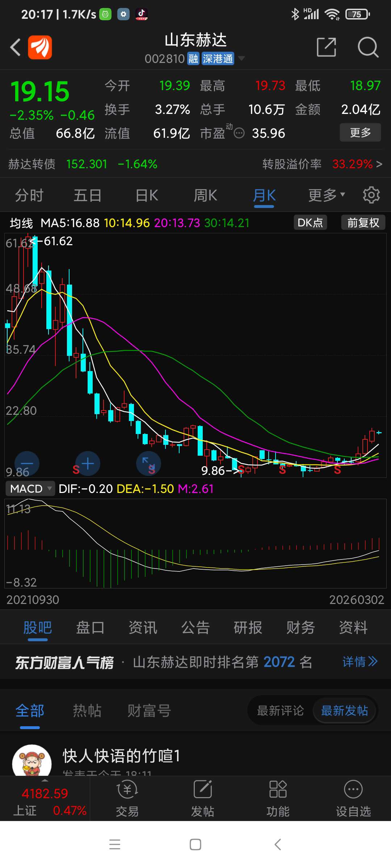Viewport: 391px width, 868px height.
Task: Tap the 市盈 value 35.96
Action: pos(269,133)
